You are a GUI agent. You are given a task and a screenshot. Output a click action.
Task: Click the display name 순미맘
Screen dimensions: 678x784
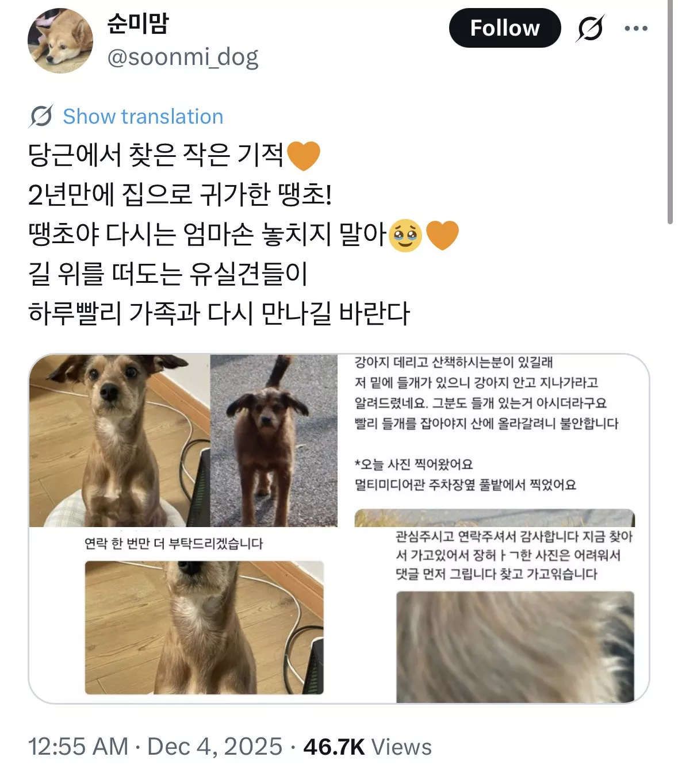coord(138,23)
